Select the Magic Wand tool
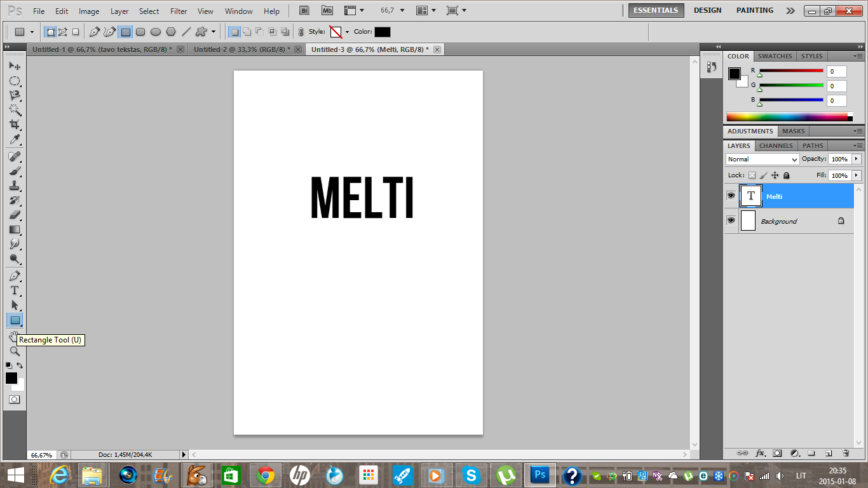 15,110
